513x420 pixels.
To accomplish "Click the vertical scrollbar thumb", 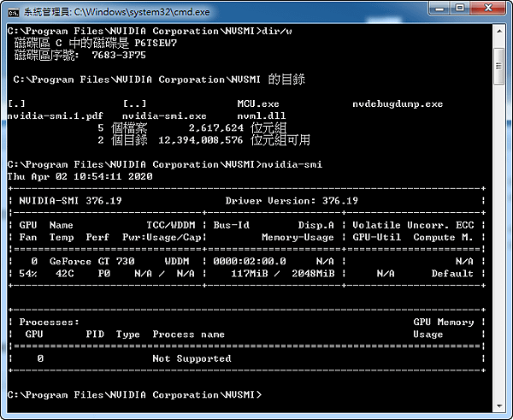I will 499,66.
